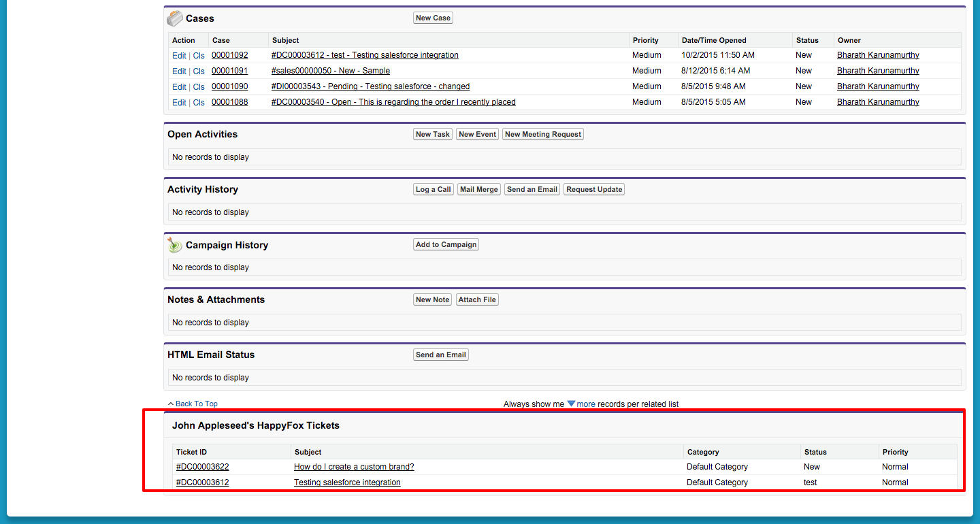Viewport: 980px width, 524px height.
Task: Edit case 00001092
Action: point(179,56)
